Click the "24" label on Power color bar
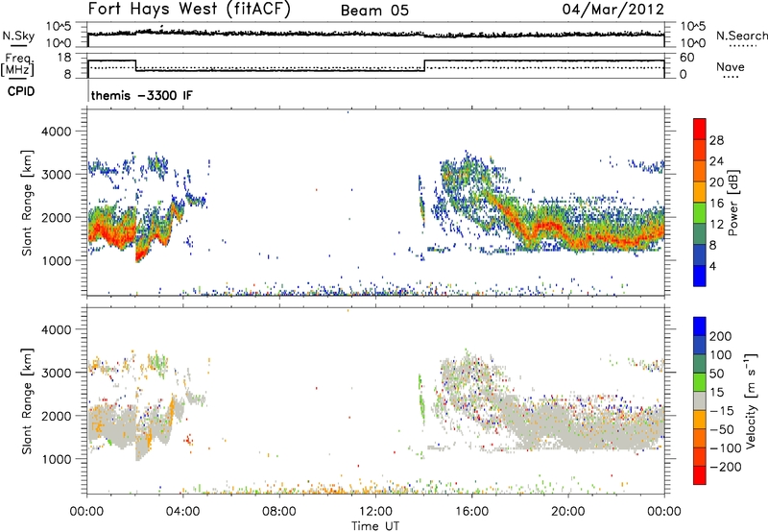 [x=716, y=161]
